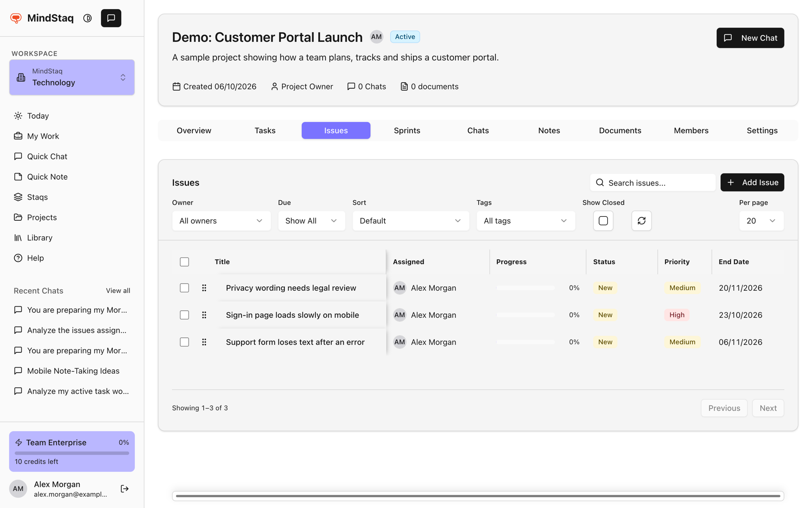The height and width of the screenshot is (508, 812).
Task: Click drag handle for Privacy wording issue
Action: (204, 288)
